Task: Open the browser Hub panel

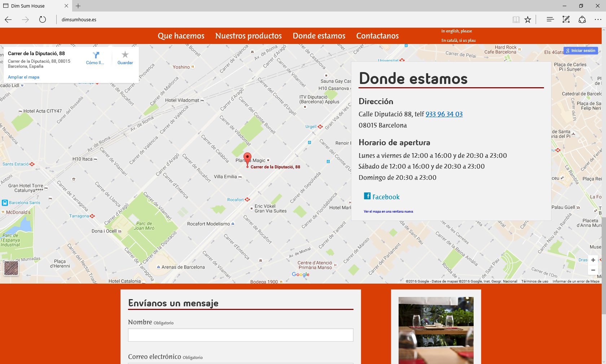Action: (x=550, y=19)
